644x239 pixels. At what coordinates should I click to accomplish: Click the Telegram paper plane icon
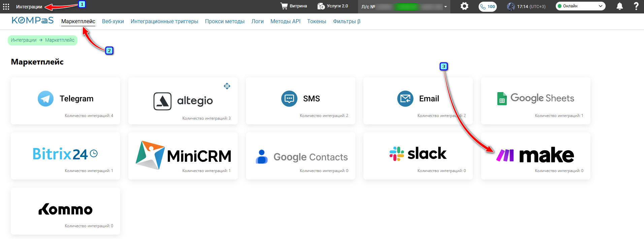[45, 98]
